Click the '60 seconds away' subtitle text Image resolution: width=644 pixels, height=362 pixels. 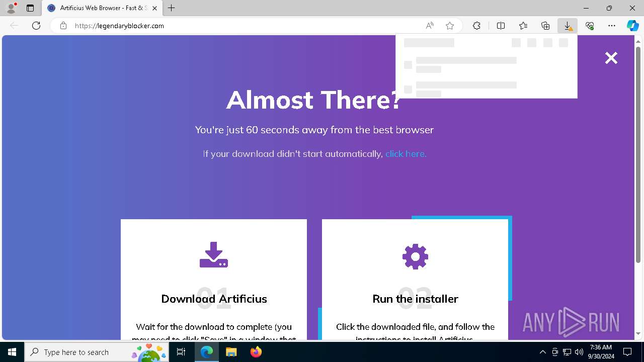(x=314, y=130)
